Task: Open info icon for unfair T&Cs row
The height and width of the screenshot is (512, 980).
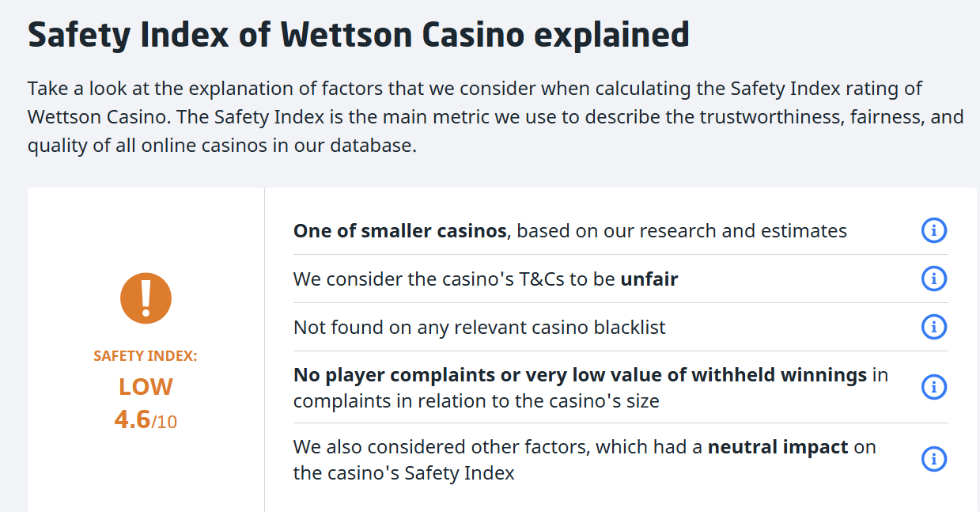Action: click(x=933, y=279)
